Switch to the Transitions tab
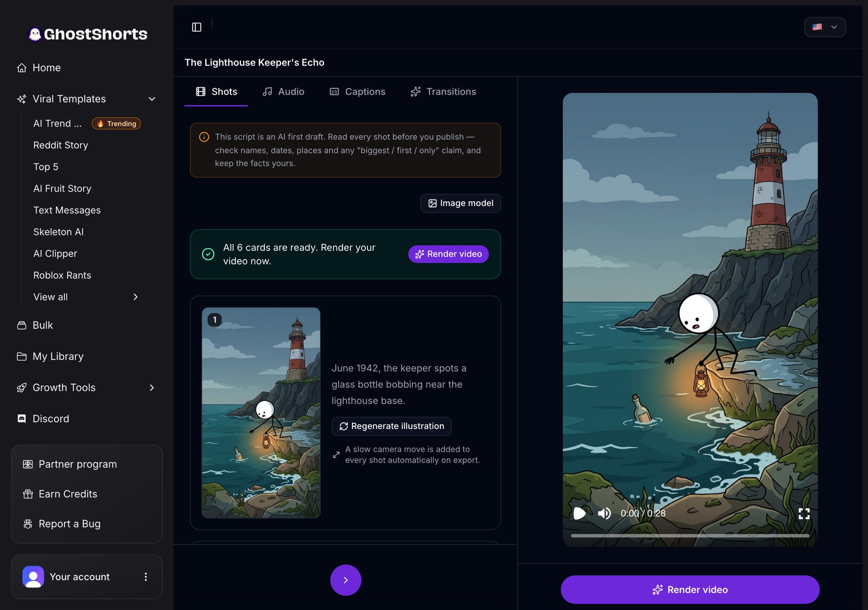The height and width of the screenshot is (610, 868). point(443,92)
